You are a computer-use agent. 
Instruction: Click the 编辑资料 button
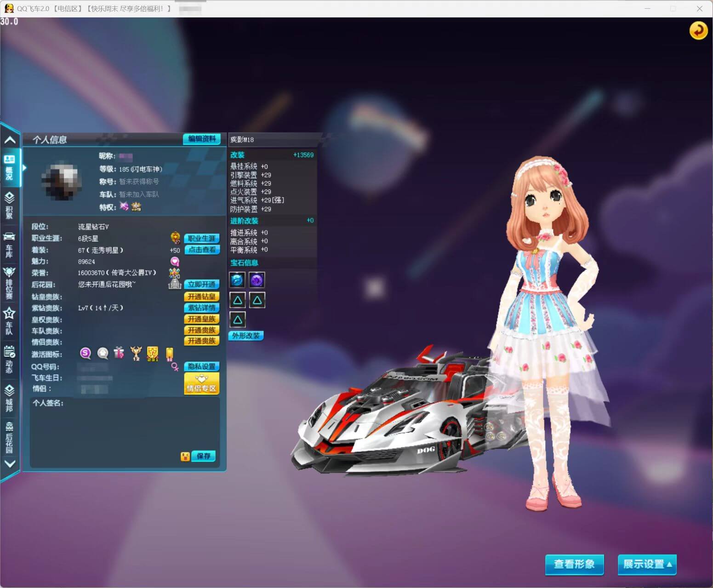[x=202, y=139]
